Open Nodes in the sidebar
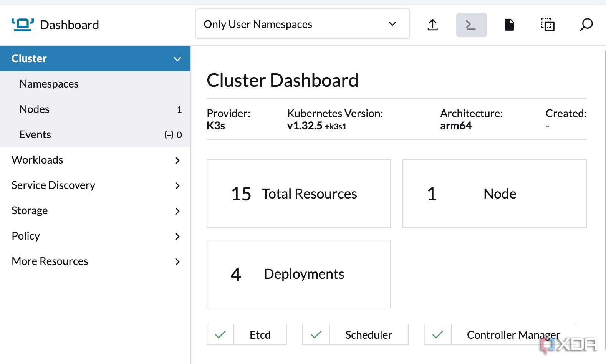The height and width of the screenshot is (364, 606). pyautogui.click(x=95, y=109)
